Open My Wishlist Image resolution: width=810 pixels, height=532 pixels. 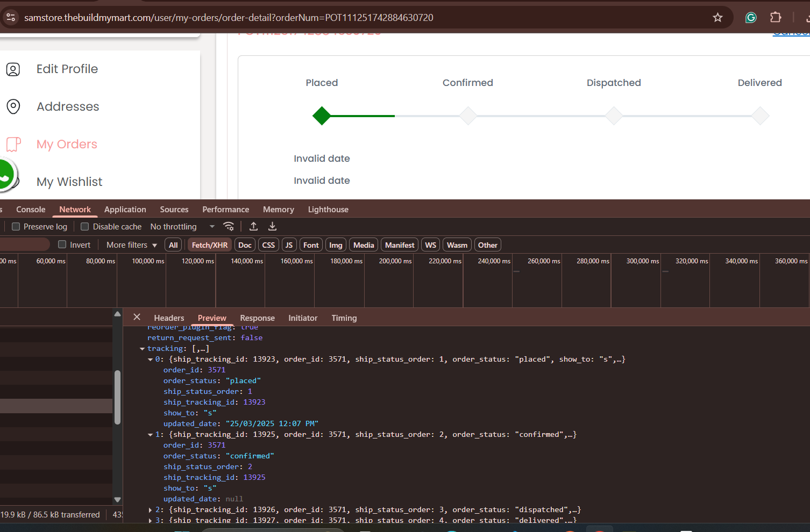coord(69,182)
